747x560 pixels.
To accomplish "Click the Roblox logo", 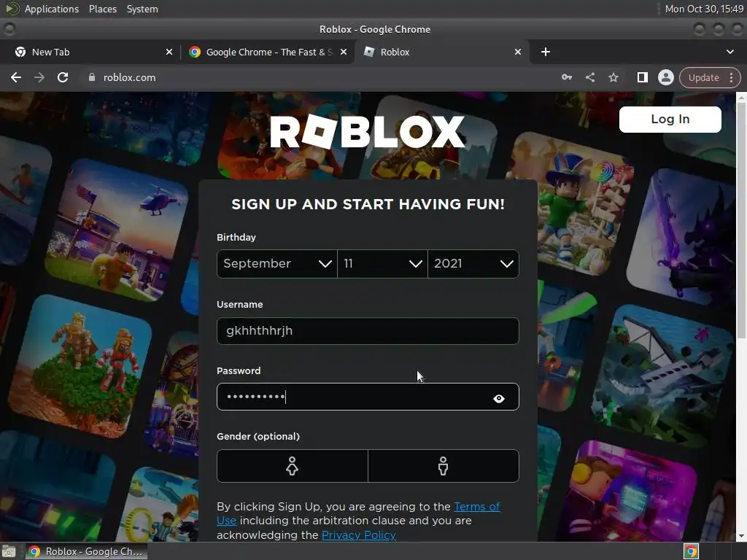I will coord(368,131).
